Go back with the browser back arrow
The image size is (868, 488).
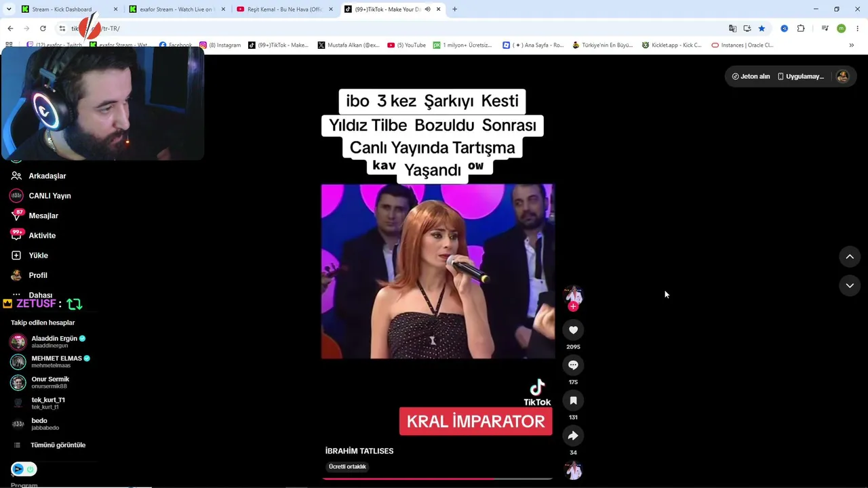[10, 28]
